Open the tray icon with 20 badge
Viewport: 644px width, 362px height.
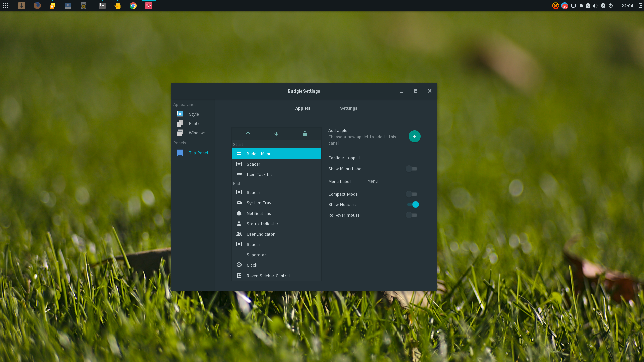pos(565,6)
